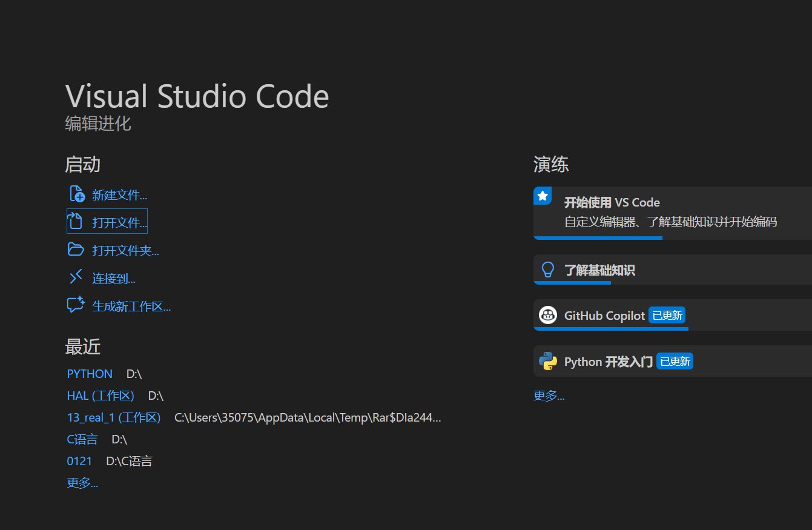The height and width of the screenshot is (530, 812).
Task: Open 了解基础知识 walkthrough
Action: 673,270
